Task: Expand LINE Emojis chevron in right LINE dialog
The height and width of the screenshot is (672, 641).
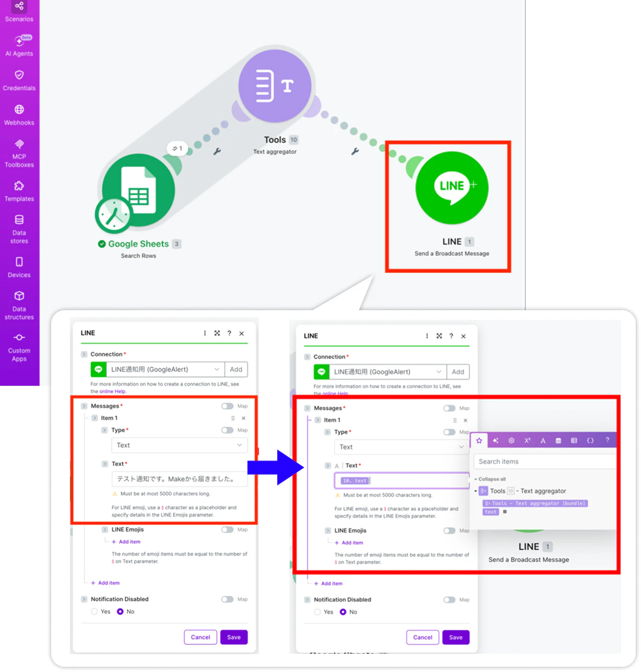Action: coord(328,530)
